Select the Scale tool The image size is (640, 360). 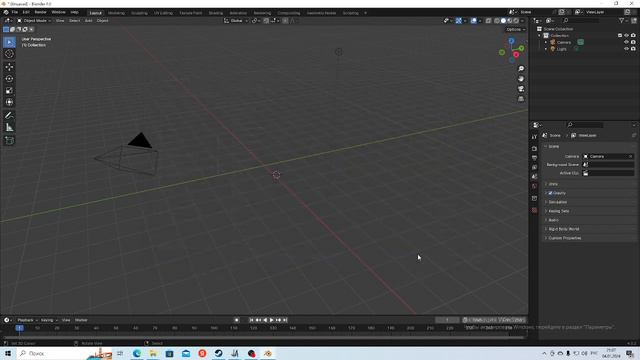click(9, 91)
